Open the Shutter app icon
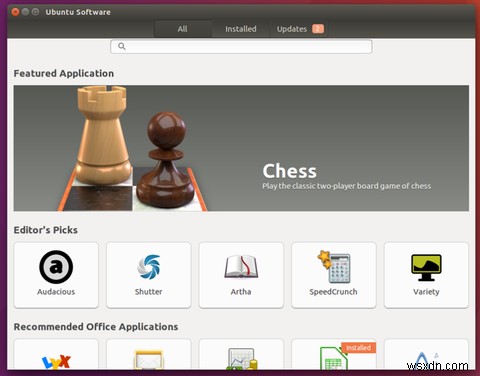 (x=149, y=267)
